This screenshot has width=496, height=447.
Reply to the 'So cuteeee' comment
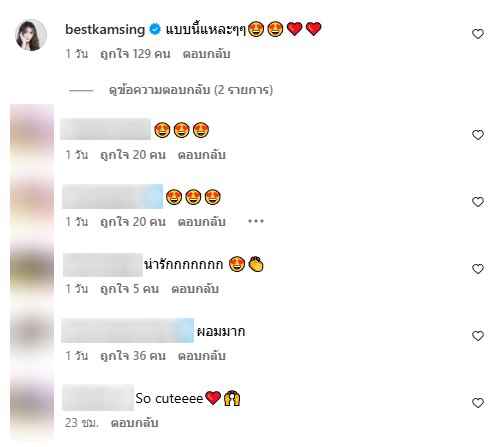tap(134, 423)
